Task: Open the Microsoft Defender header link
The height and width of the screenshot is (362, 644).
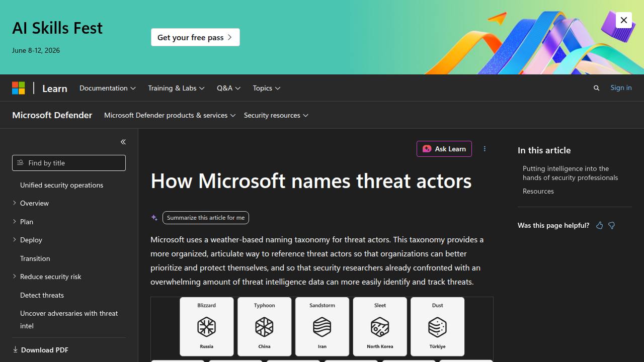Action: 52,115
